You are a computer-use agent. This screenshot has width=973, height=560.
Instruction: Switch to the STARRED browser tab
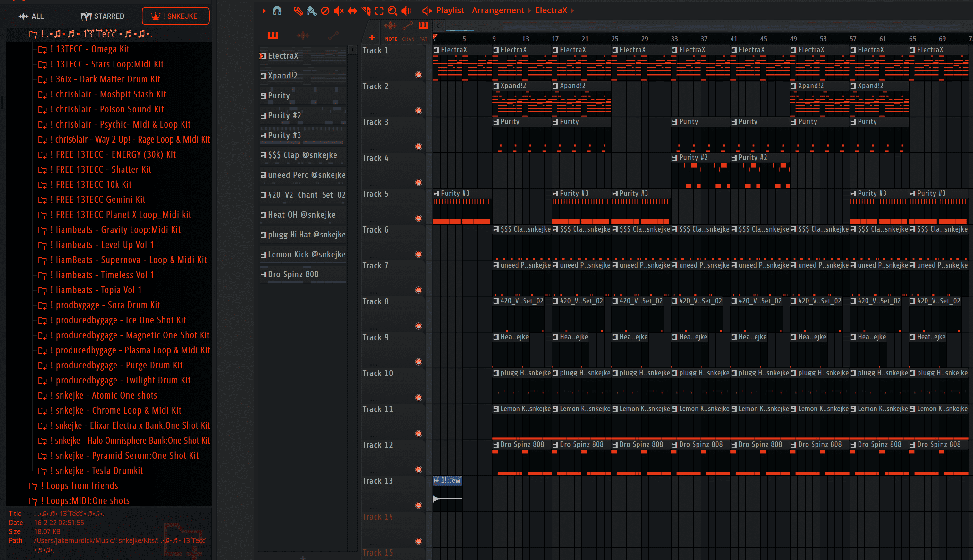pyautogui.click(x=103, y=16)
